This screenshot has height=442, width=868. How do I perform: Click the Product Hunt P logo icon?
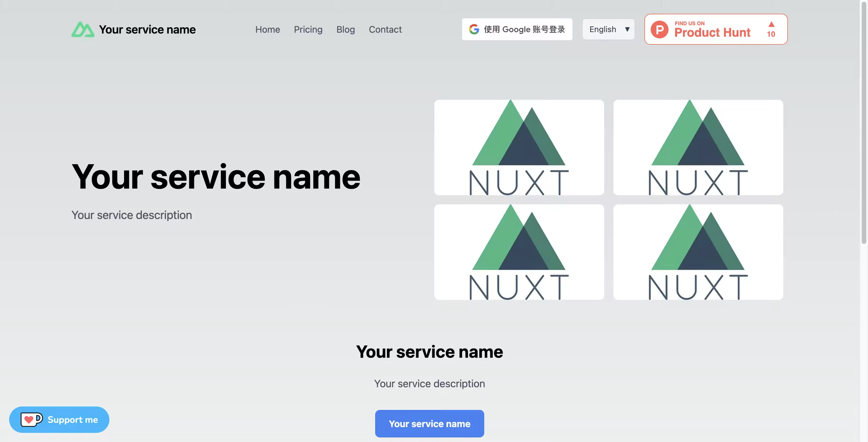(x=659, y=29)
